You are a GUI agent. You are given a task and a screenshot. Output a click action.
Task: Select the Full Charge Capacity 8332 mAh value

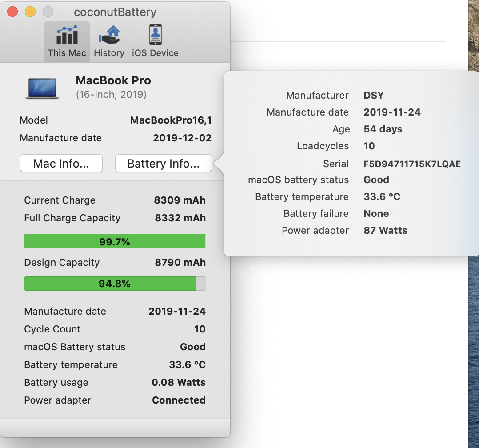(180, 218)
